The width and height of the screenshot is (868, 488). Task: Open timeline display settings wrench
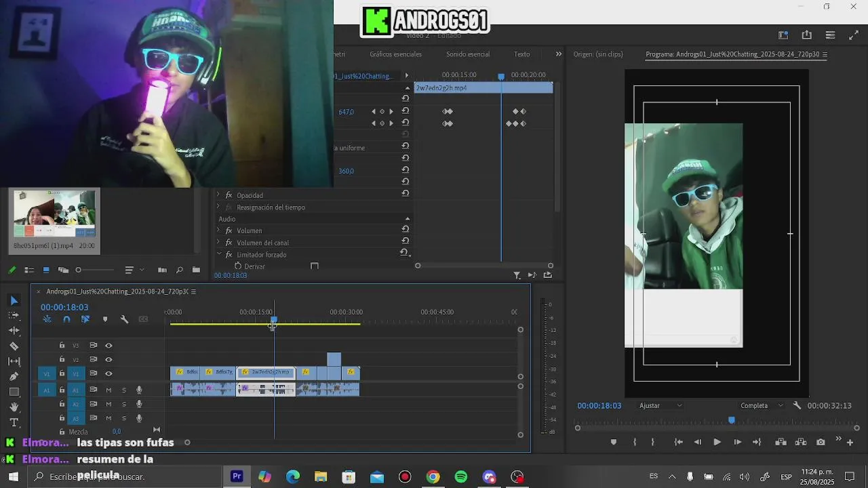tap(124, 319)
